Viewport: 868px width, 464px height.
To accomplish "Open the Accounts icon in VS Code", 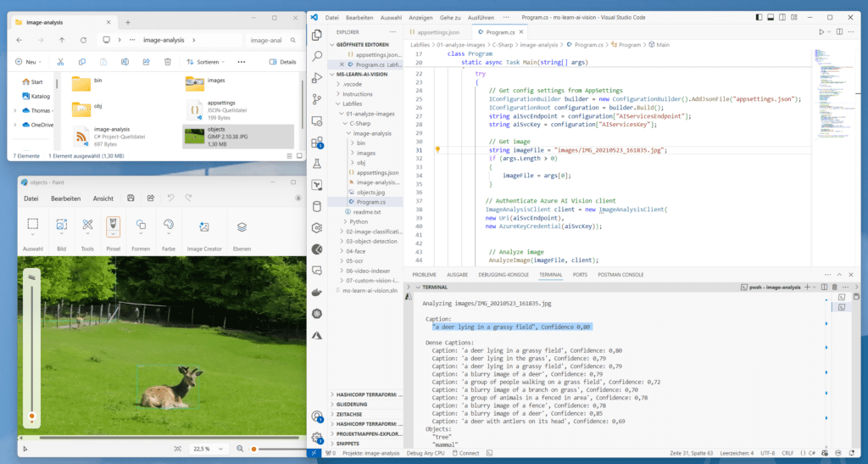I will click(x=317, y=416).
